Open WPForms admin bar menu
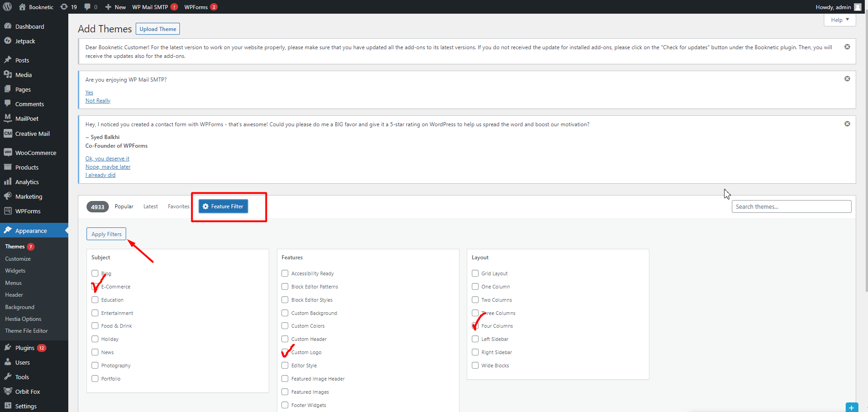This screenshot has width=868, height=412. pyautogui.click(x=200, y=7)
